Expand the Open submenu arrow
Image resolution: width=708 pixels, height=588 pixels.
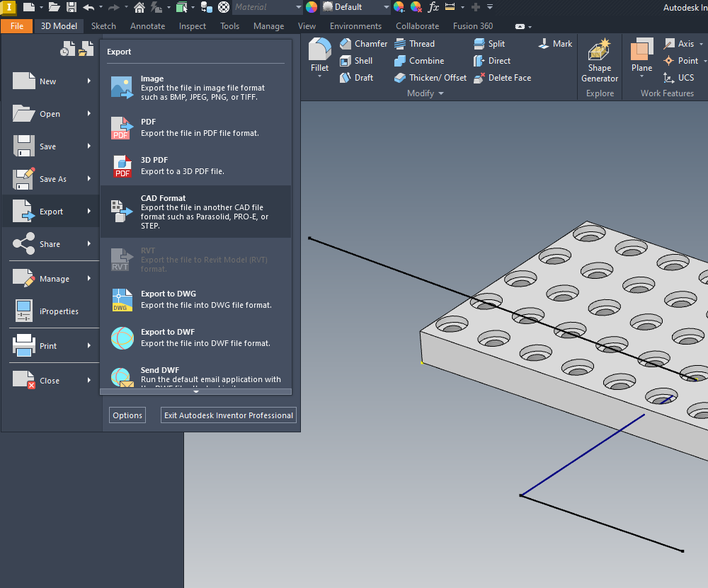tap(89, 114)
